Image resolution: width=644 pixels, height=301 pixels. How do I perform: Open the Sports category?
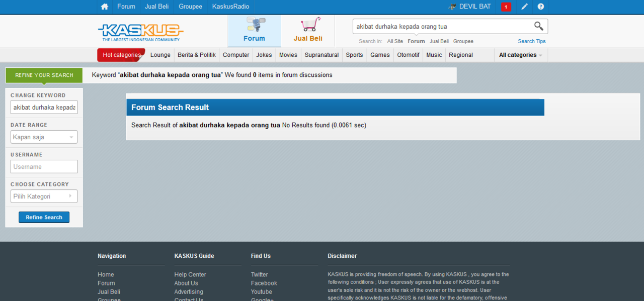coord(354,55)
